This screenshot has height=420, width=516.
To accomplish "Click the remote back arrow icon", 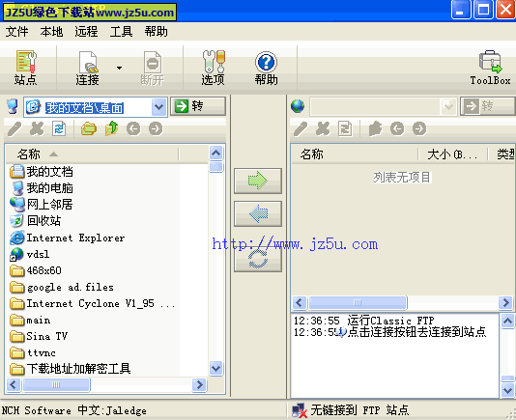I will click(397, 128).
